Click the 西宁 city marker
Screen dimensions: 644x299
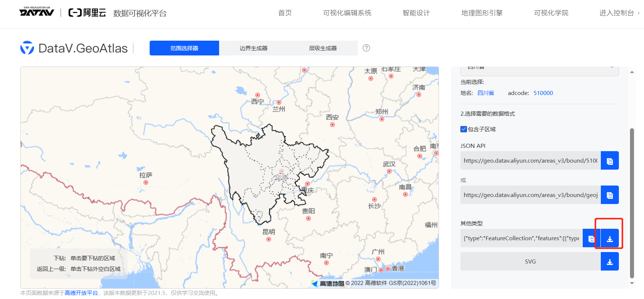tap(258, 95)
